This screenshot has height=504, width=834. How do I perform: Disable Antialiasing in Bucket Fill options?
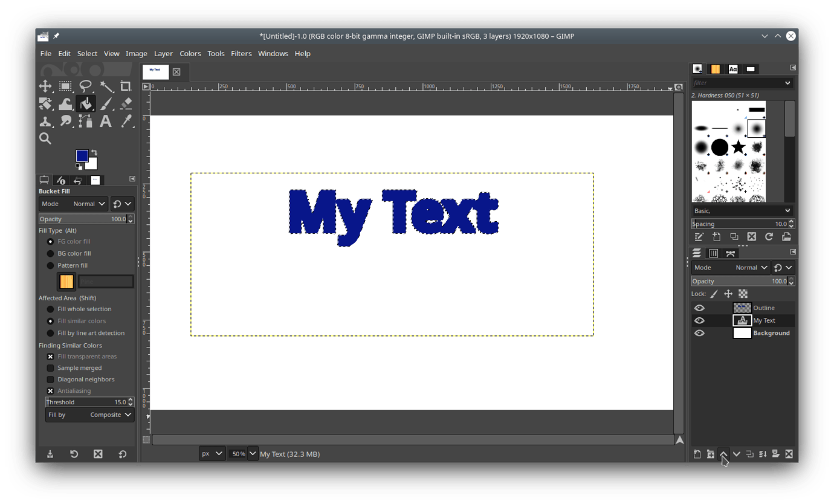click(x=50, y=390)
